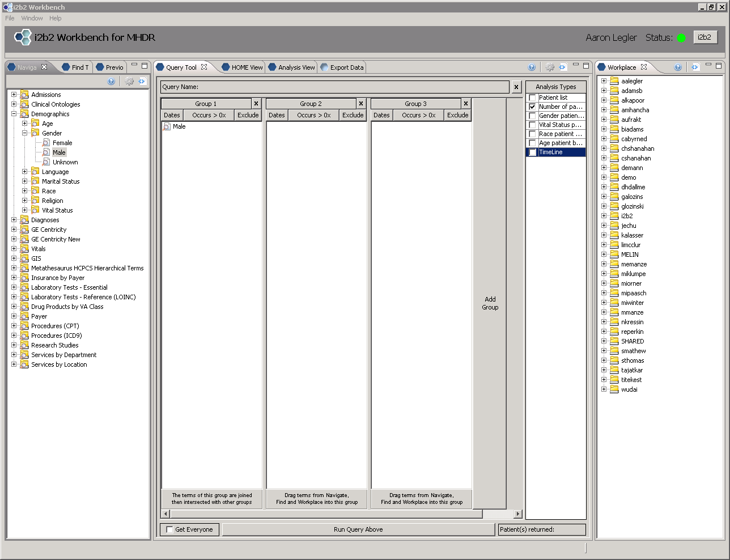Click the help icon in Workplace panel
Image resolution: width=730 pixels, height=560 pixels.
[678, 67]
